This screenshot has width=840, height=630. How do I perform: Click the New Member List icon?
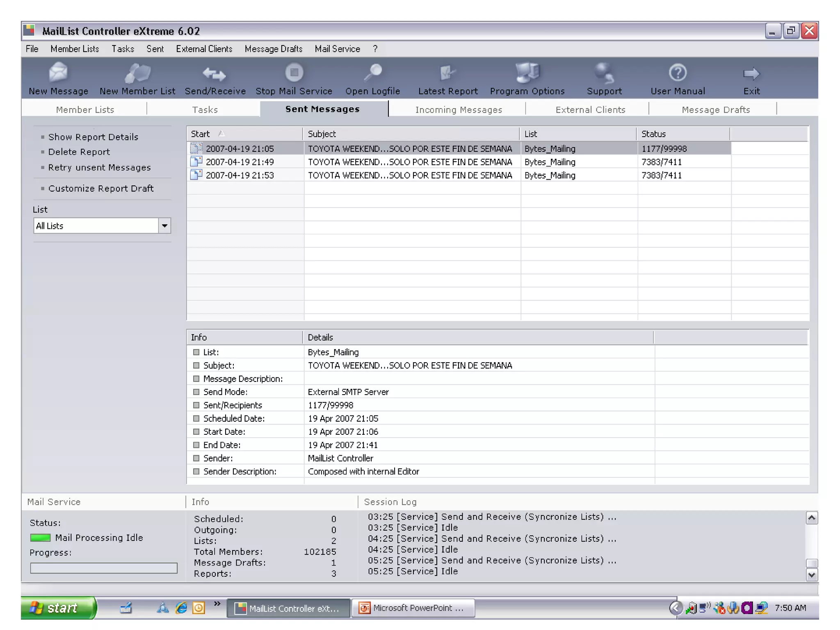tap(137, 73)
